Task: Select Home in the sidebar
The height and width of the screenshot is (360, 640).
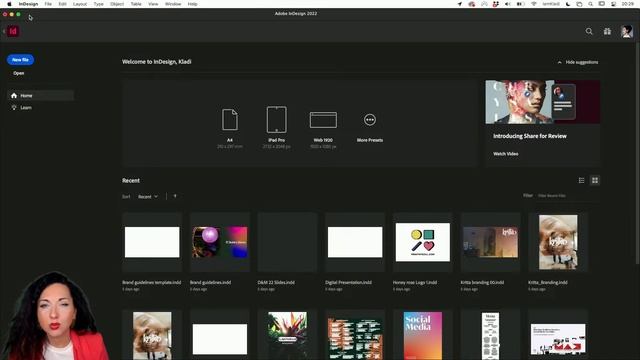Action: point(41,96)
